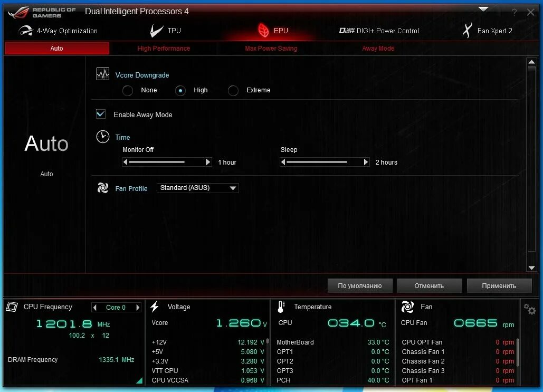Click the 4-Way Optimization speedometer icon
The width and height of the screenshot is (543, 392).
[26, 31]
